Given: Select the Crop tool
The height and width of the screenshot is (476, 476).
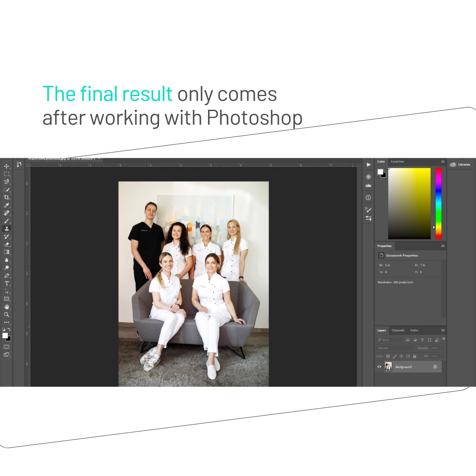Looking at the screenshot, I should pyautogui.click(x=6, y=197).
